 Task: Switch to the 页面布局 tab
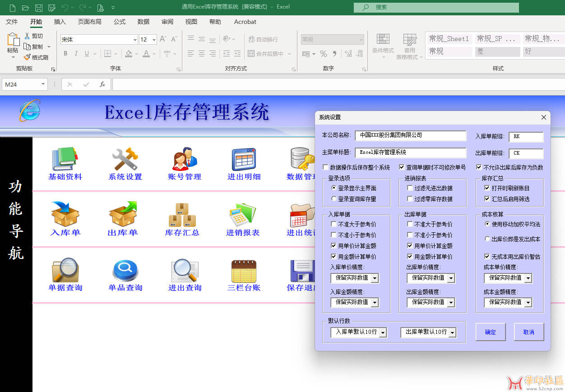(89, 22)
